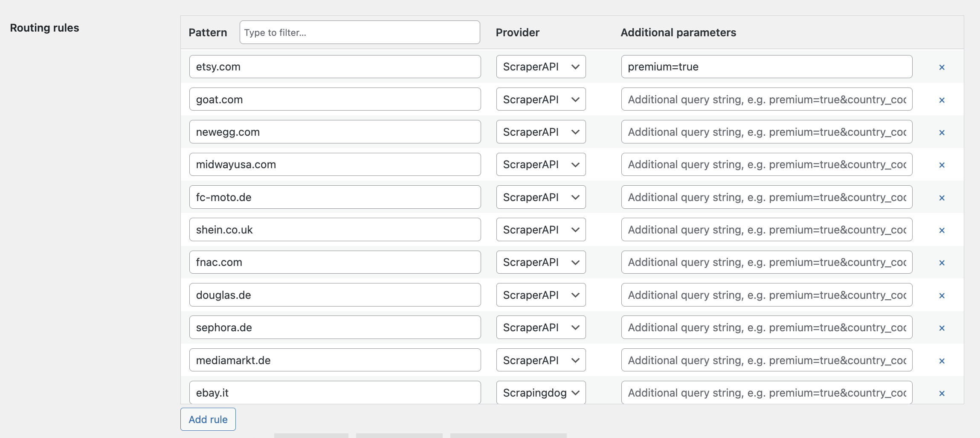Edit the premium=true parameters field
The height and width of the screenshot is (438, 980).
(x=766, y=67)
